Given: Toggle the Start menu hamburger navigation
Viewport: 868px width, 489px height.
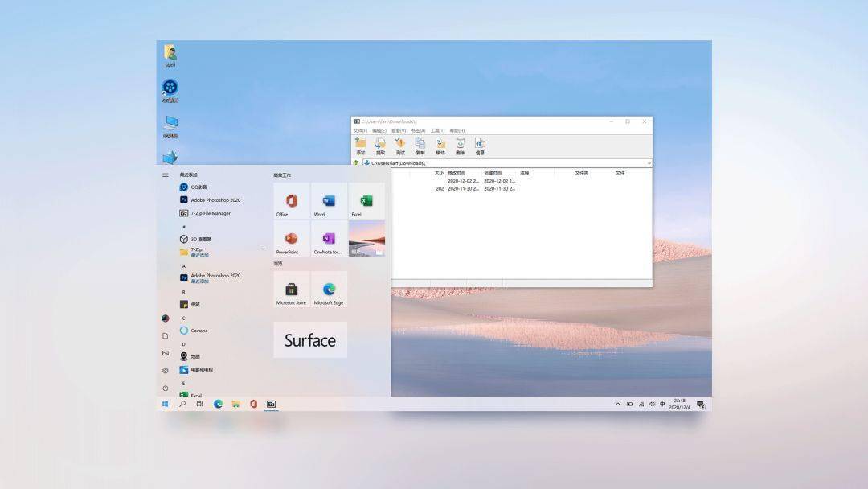Looking at the screenshot, I should tap(166, 175).
